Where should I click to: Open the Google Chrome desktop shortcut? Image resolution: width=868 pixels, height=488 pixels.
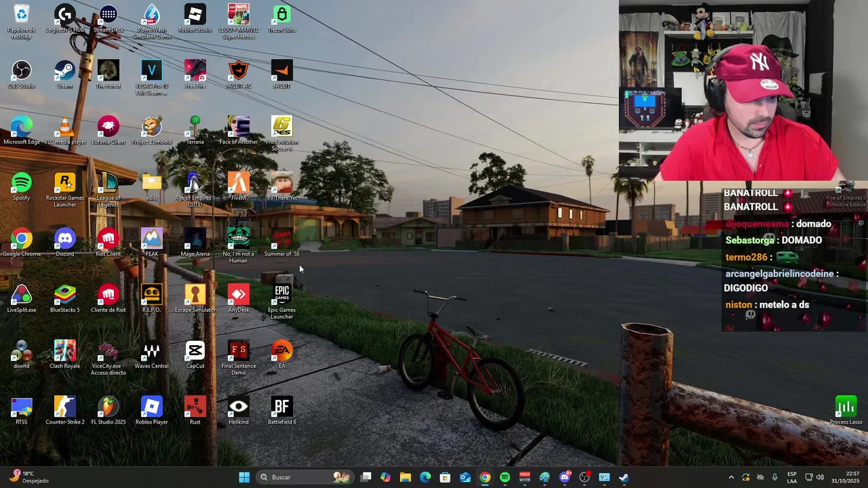click(22, 243)
